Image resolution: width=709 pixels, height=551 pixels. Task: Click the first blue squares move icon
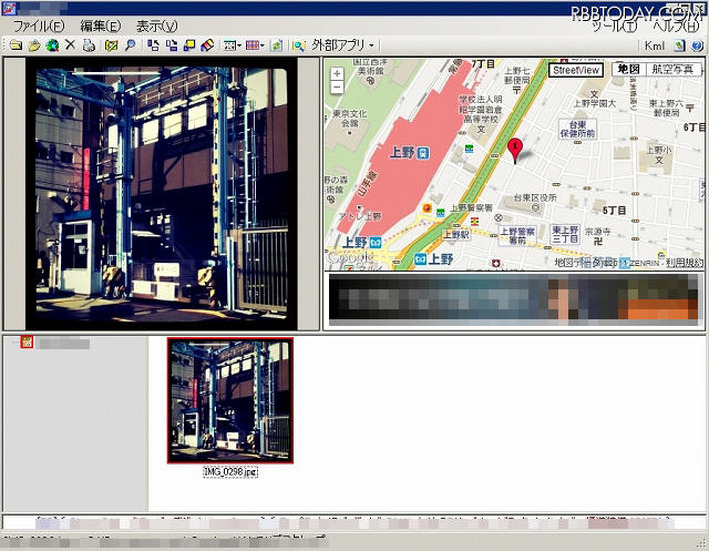click(153, 45)
